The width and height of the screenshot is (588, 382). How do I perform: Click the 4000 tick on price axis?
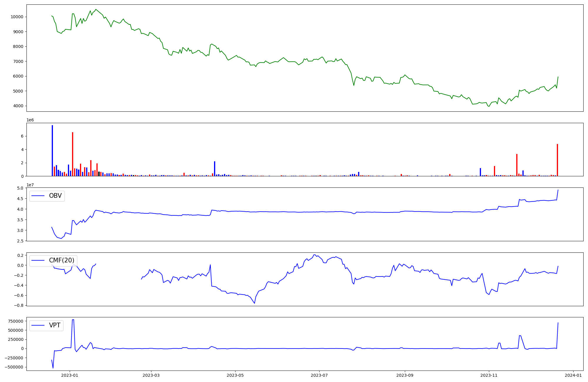[x=18, y=106]
